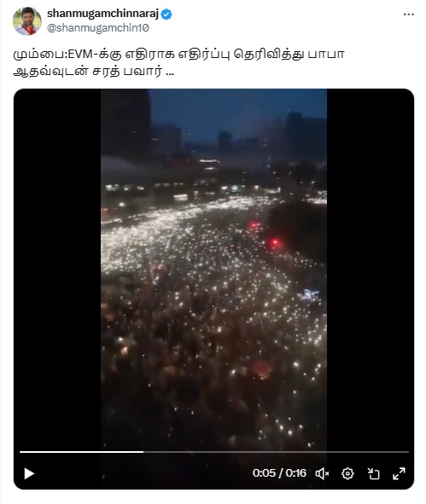Click the video frame showing crowd lights
The width and height of the screenshot is (426, 504).
pos(214,270)
